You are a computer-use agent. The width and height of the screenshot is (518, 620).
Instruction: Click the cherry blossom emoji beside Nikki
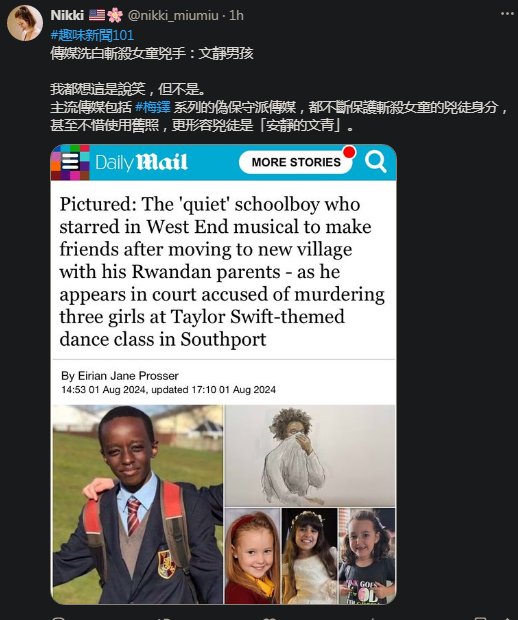(x=115, y=15)
